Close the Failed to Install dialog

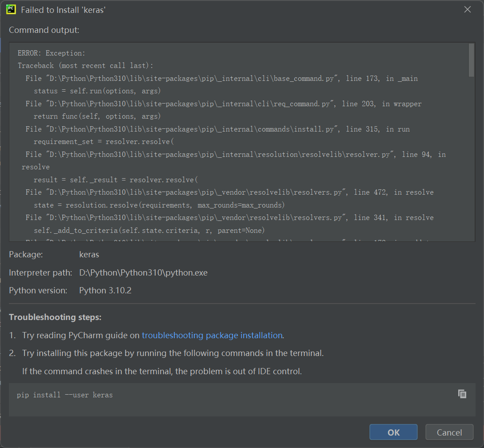467,9
